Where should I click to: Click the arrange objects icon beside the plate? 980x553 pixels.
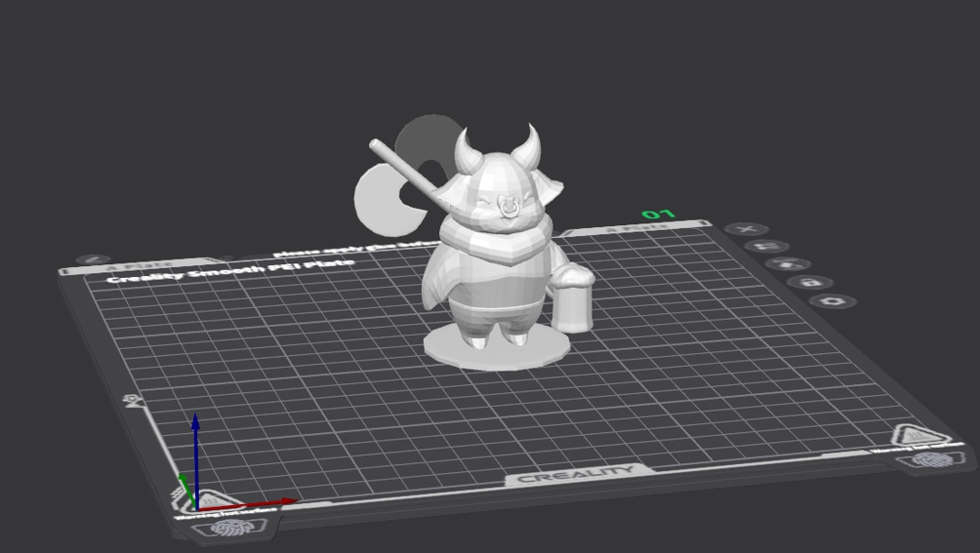tap(767, 246)
